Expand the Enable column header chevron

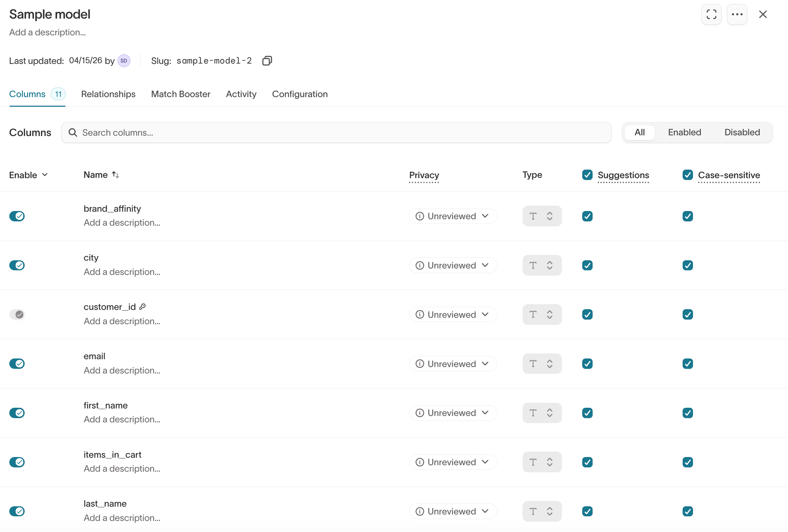tap(45, 175)
